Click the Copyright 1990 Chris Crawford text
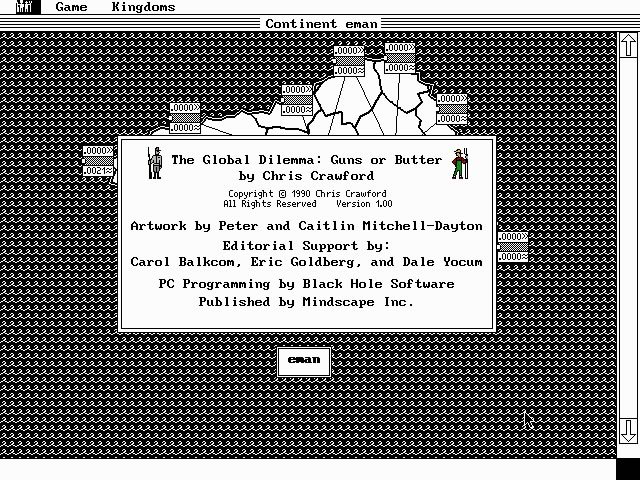This screenshot has height=480, width=640. click(307, 194)
